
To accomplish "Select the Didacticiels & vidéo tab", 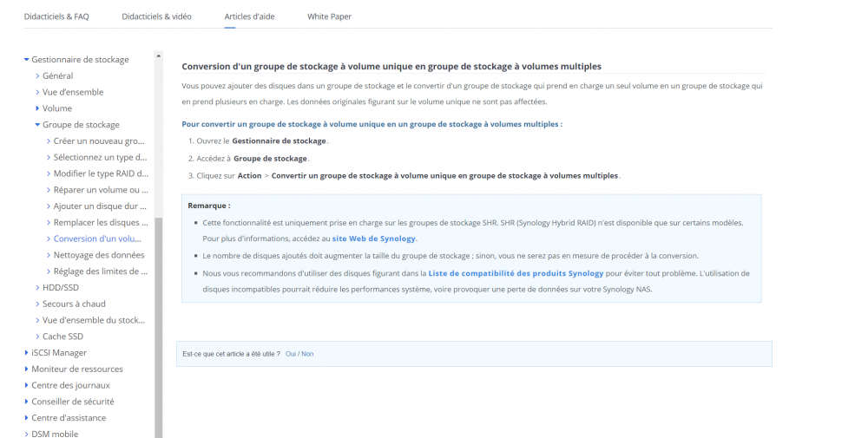I will (x=156, y=16).
